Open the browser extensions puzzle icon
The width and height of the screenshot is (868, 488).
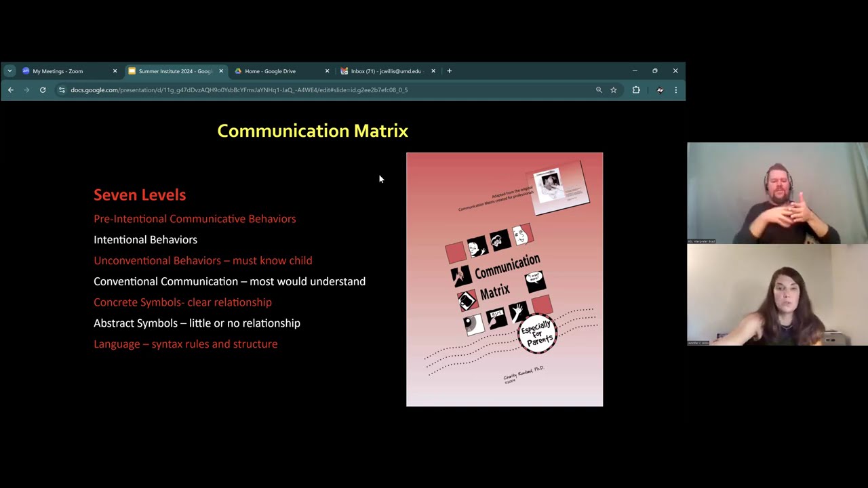pos(636,89)
